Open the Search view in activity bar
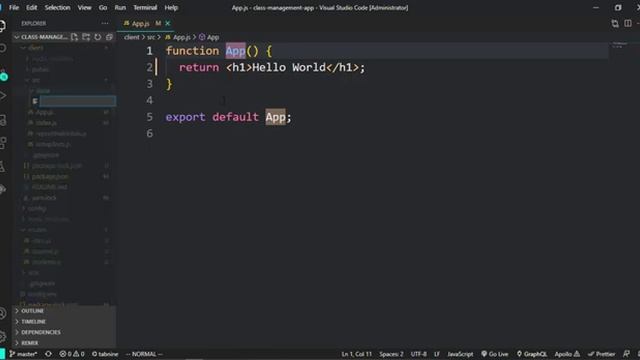Viewport: 640px width, 360px height. coord(3,48)
